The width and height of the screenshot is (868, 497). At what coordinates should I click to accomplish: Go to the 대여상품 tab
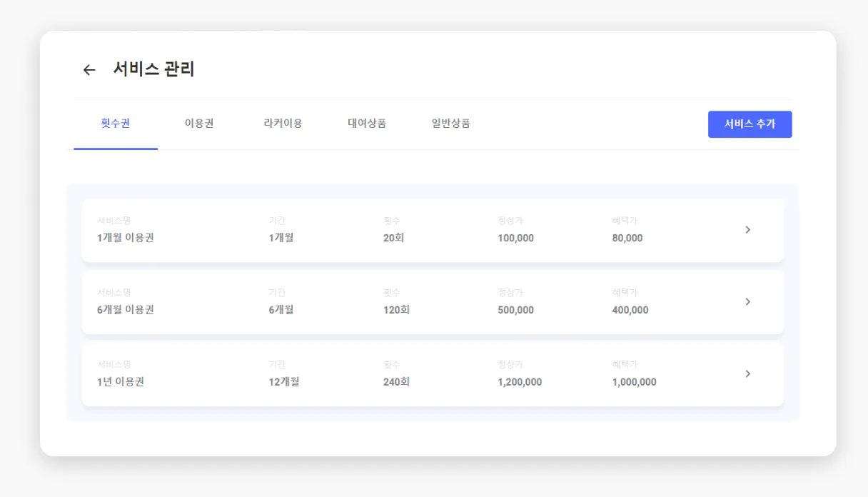pyautogui.click(x=367, y=124)
